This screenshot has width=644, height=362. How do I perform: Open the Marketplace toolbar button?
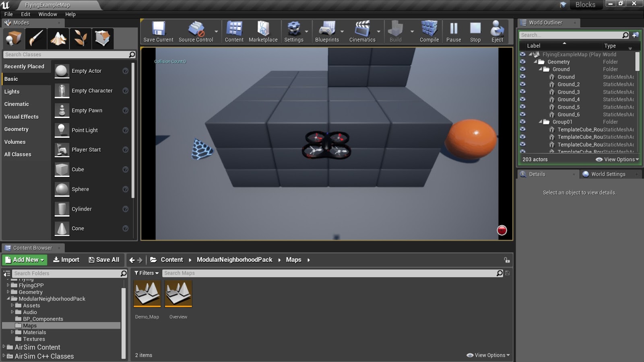click(x=263, y=31)
